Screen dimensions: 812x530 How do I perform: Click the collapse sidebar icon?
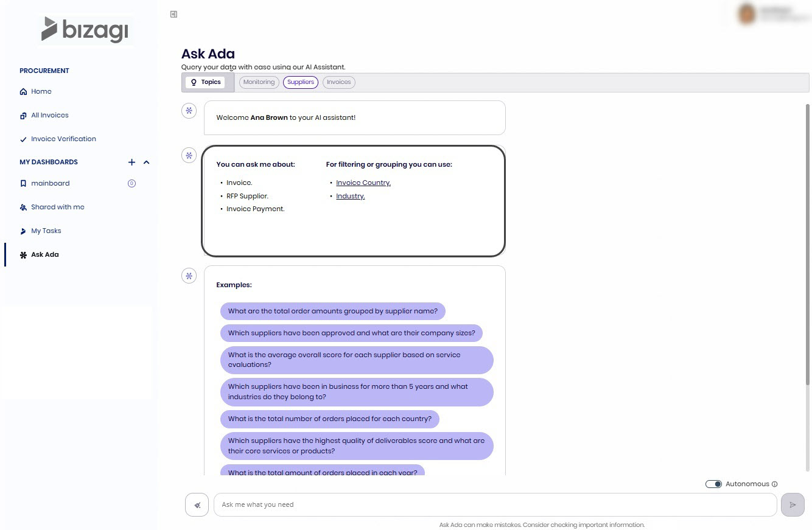pyautogui.click(x=173, y=14)
